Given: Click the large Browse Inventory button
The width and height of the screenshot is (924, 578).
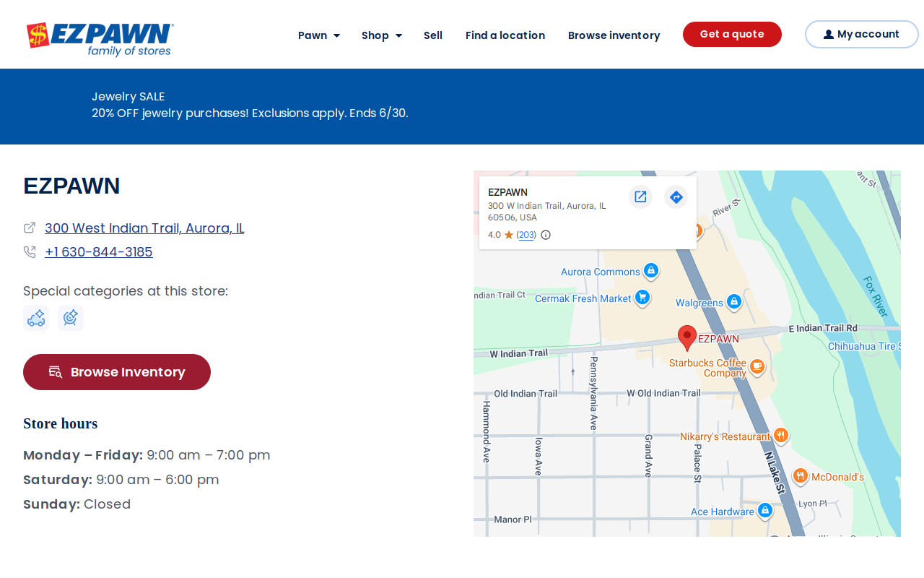Looking at the screenshot, I should pos(117,372).
